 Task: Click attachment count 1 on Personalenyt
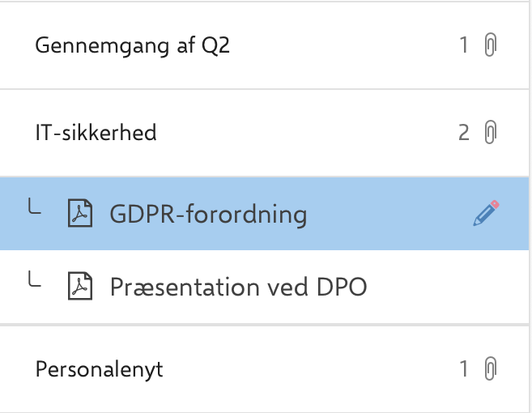[x=464, y=370]
